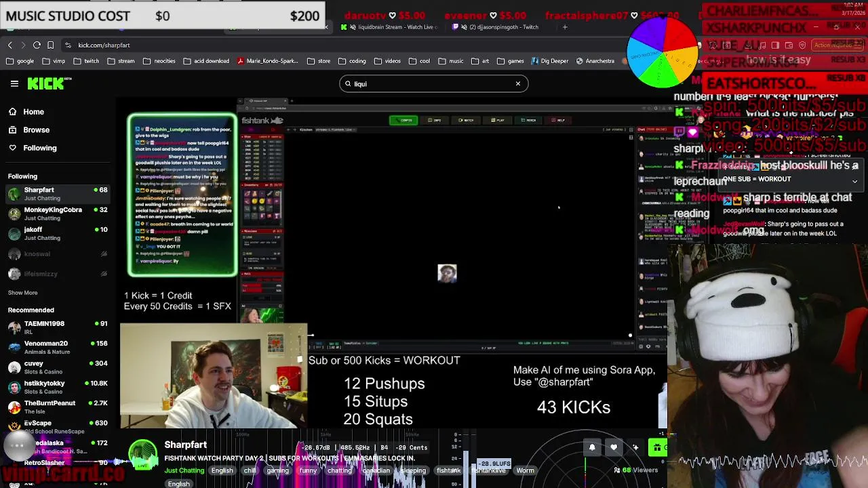This screenshot has width=868, height=488.
Task: Open recommended channel TAEMIN1998
Action: pos(58,327)
